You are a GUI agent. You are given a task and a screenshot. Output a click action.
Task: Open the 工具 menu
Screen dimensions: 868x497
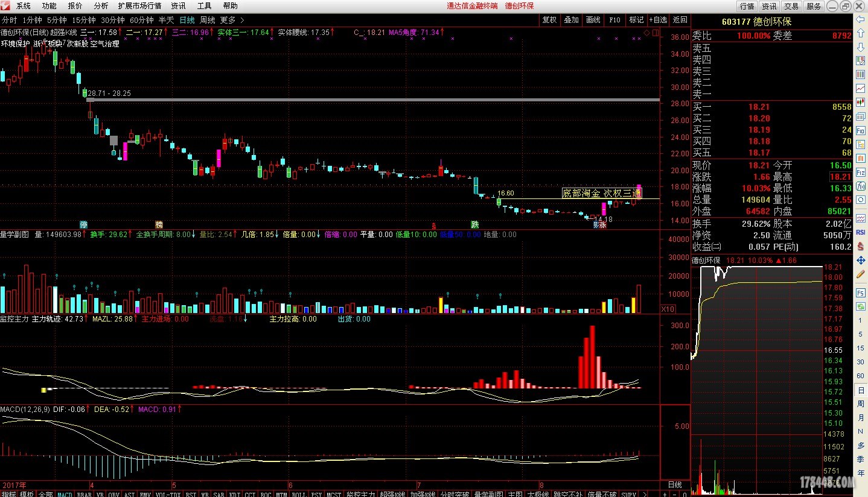tap(204, 6)
